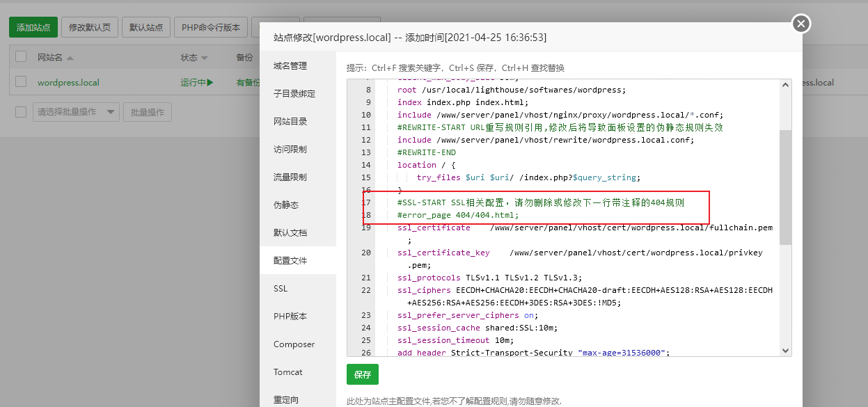Open the PHP命令行版本 button
The image size is (868, 407).
pyautogui.click(x=211, y=27)
